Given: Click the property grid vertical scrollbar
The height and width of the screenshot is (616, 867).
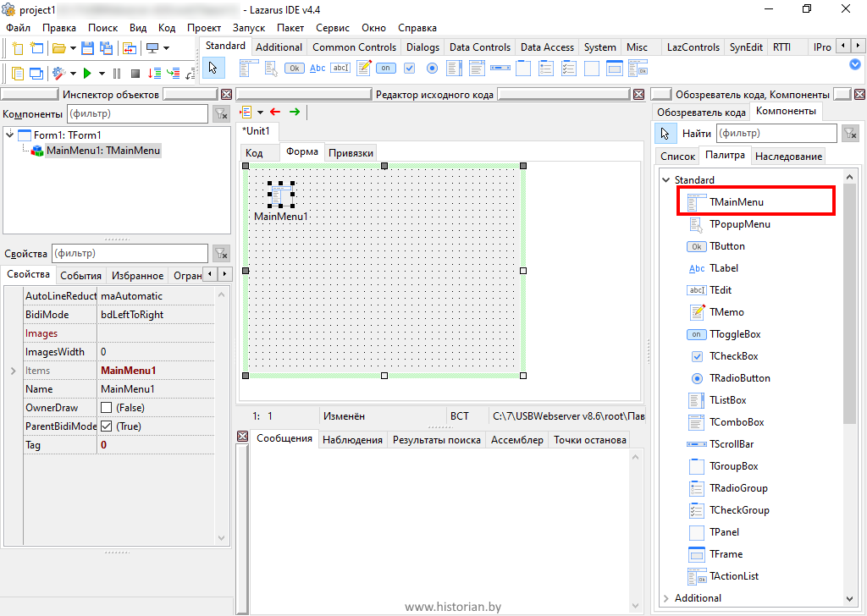Looking at the screenshot, I should [221, 416].
